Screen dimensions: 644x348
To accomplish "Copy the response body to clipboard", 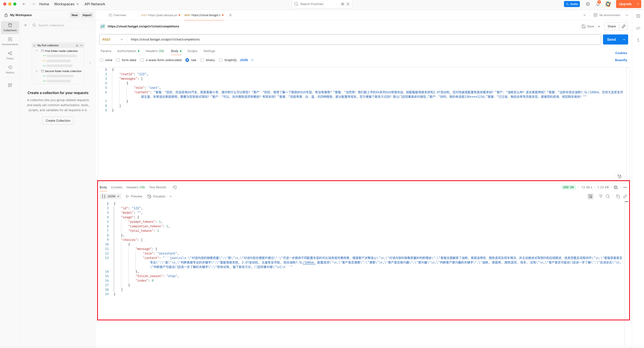I will click(618, 196).
